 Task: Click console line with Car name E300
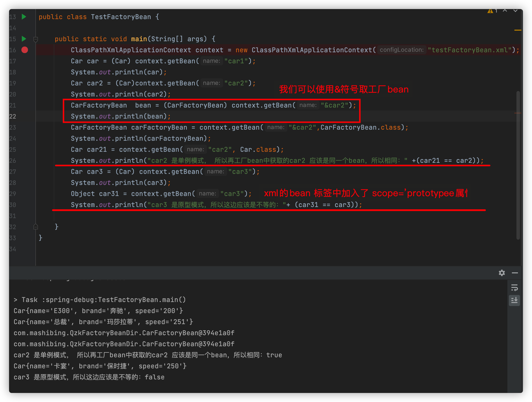tap(98, 311)
